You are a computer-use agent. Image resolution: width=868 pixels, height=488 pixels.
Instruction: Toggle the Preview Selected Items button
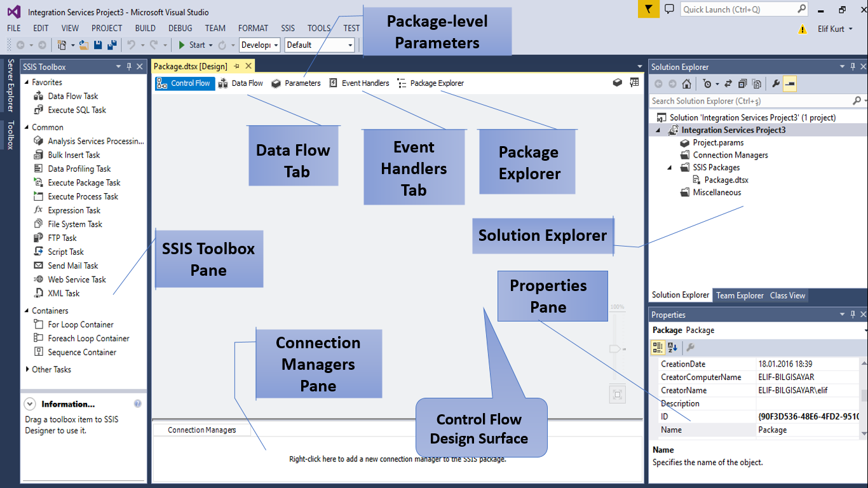[x=790, y=84]
